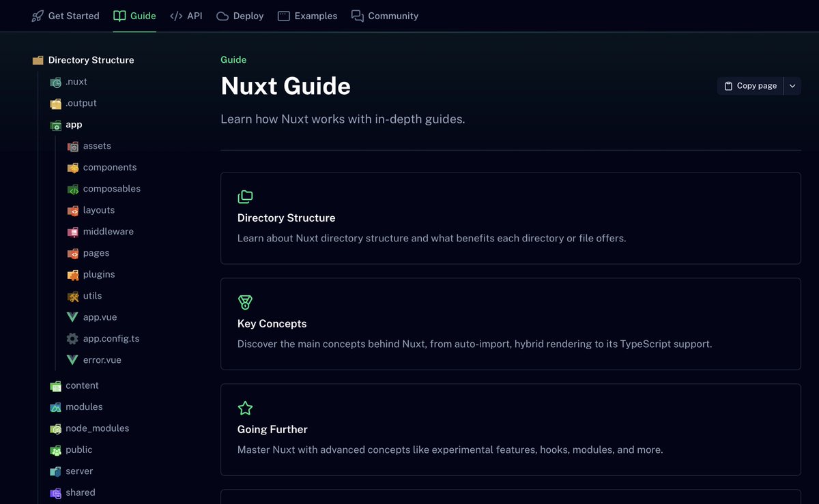
Task: Click the .nuxt folder icon
Action: click(x=56, y=82)
